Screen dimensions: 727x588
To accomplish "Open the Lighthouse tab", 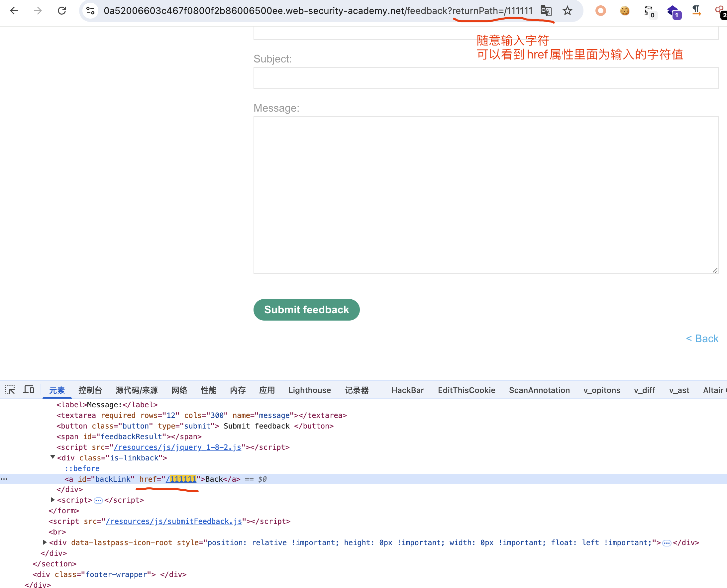I will click(x=309, y=390).
